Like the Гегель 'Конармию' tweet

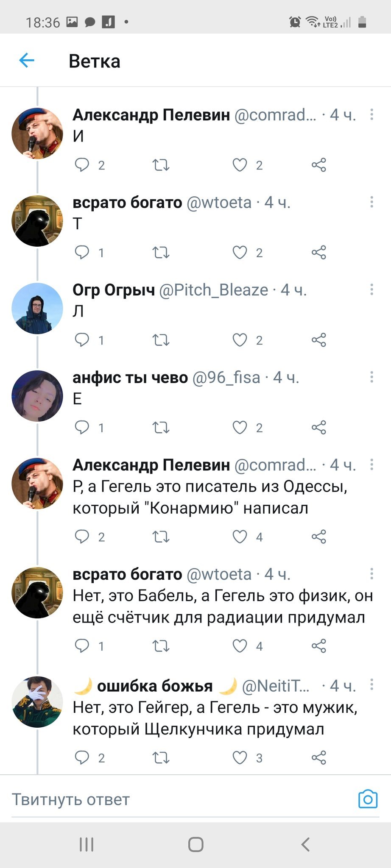point(240,537)
